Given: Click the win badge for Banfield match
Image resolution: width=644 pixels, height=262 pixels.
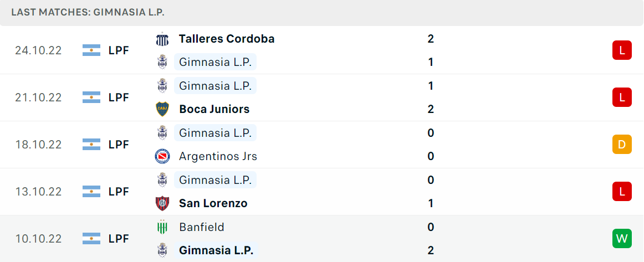Looking at the screenshot, I should pos(622,239).
